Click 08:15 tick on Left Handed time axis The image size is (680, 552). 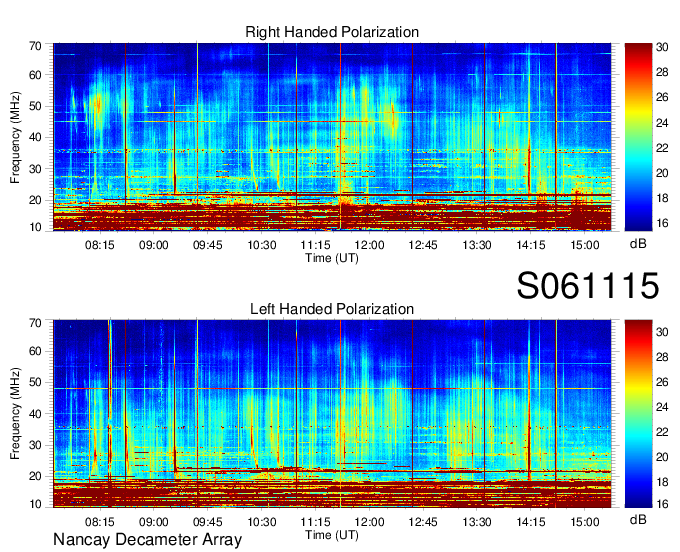pyautogui.click(x=100, y=522)
